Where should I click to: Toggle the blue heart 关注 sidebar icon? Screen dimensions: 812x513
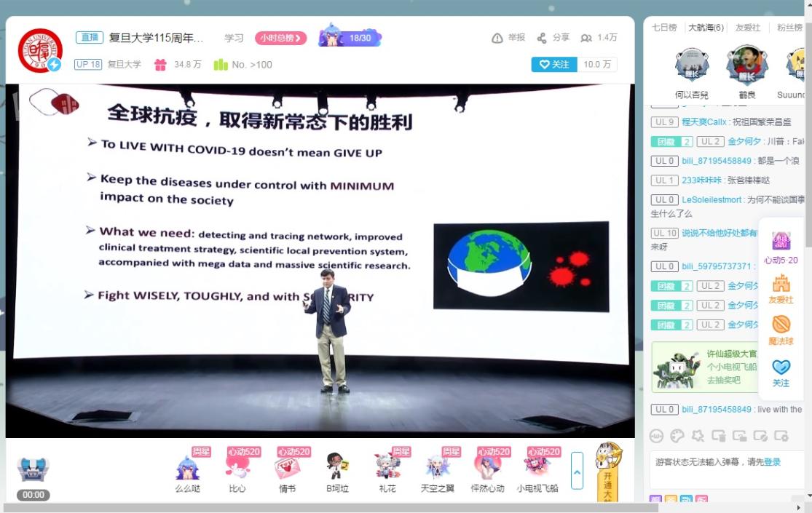781,367
